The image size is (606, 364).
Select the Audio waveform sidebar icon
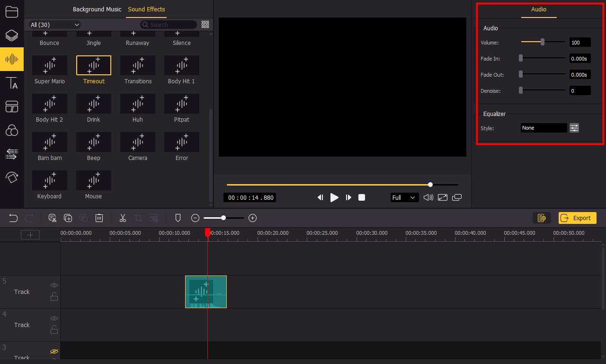tap(12, 59)
